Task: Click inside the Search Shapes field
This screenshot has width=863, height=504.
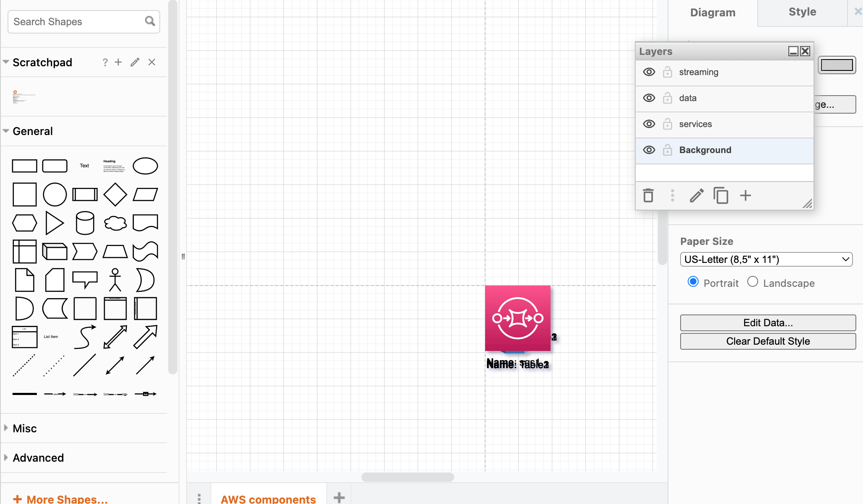Action: (75, 21)
